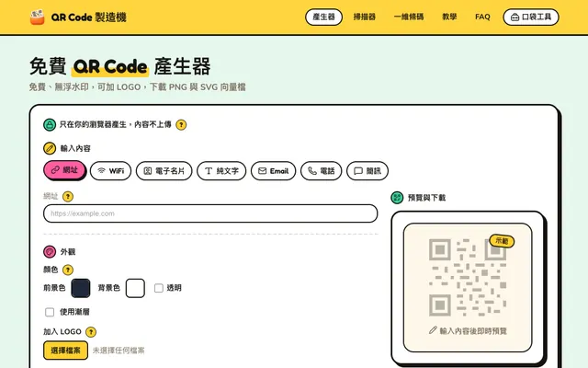The height and width of the screenshot is (368, 588).
Task: Click the 選擇檔案 button
Action: click(65, 351)
